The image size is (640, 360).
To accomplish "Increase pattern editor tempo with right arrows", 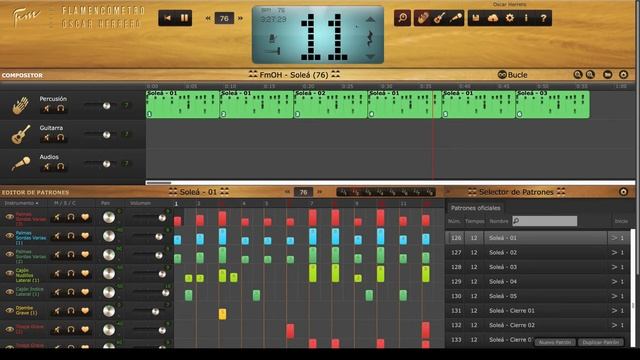I will (x=320, y=192).
